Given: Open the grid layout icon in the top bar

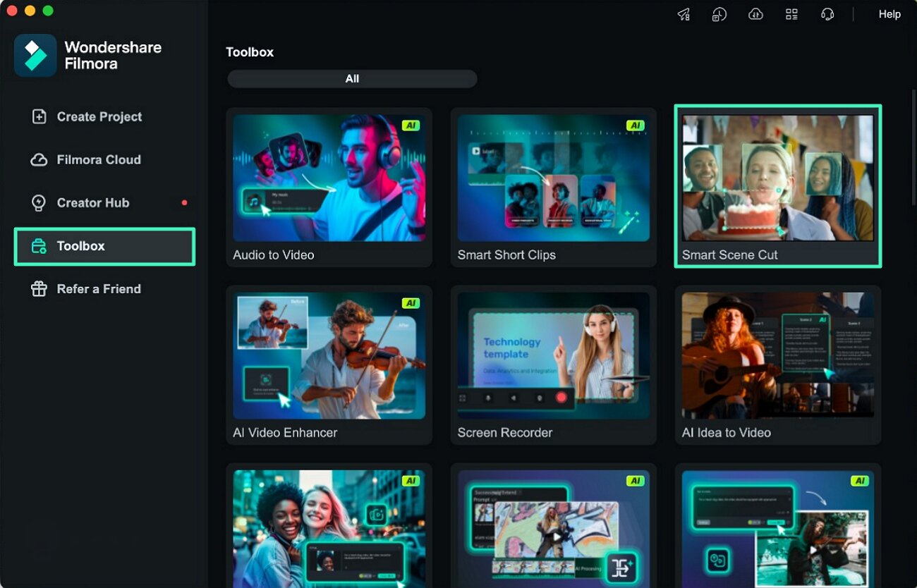Looking at the screenshot, I should click(791, 14).
